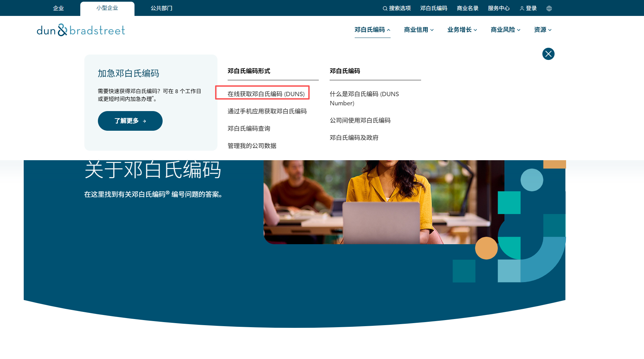The image size is (644, 359).
Task: Open 什么是邓白氏编码 (DUNS Number) link
Action: click(364, 99)
